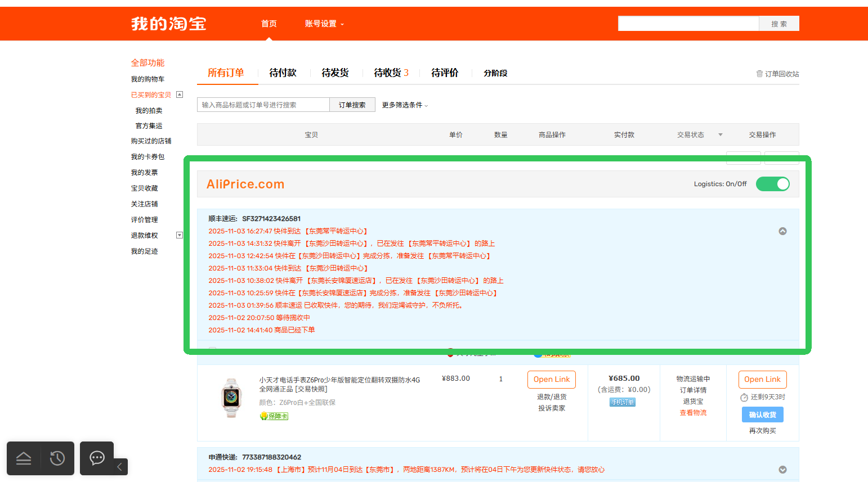Open the history clock icon
This screenshot has width=868, height=482.
point(57,458)
